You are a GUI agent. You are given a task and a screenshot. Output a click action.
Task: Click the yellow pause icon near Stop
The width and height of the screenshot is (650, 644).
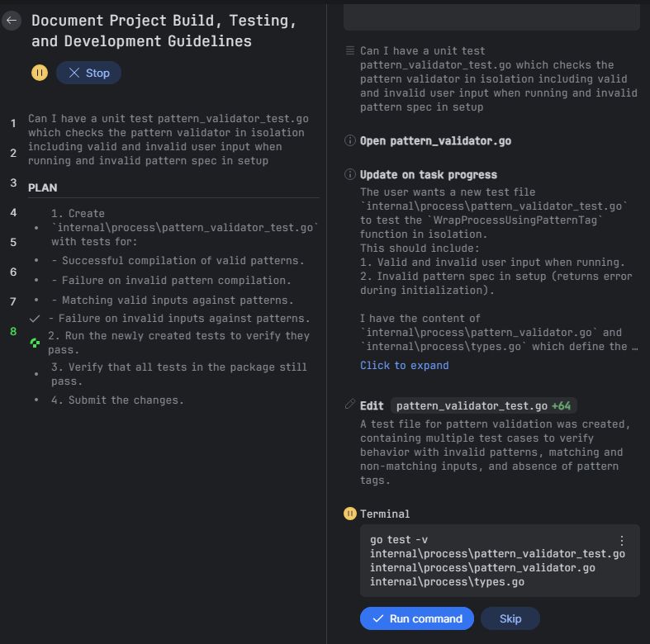point(40,73)
